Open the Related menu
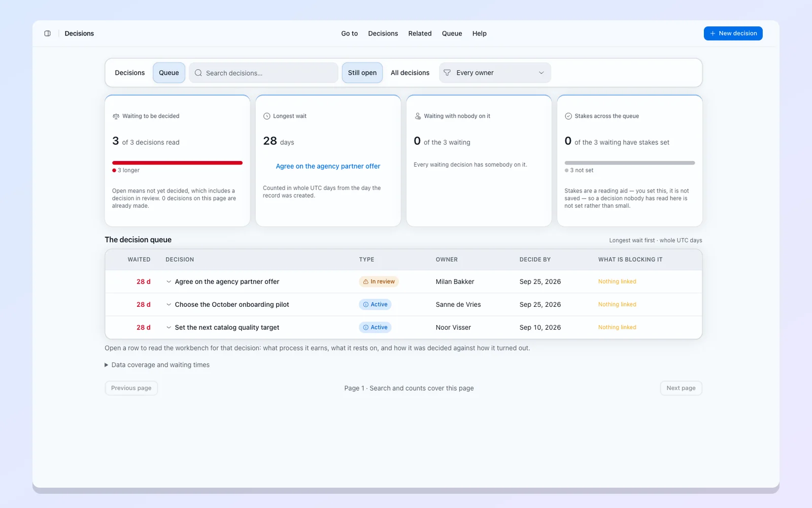This screenshot has width=812, height=508. [420, 34]
